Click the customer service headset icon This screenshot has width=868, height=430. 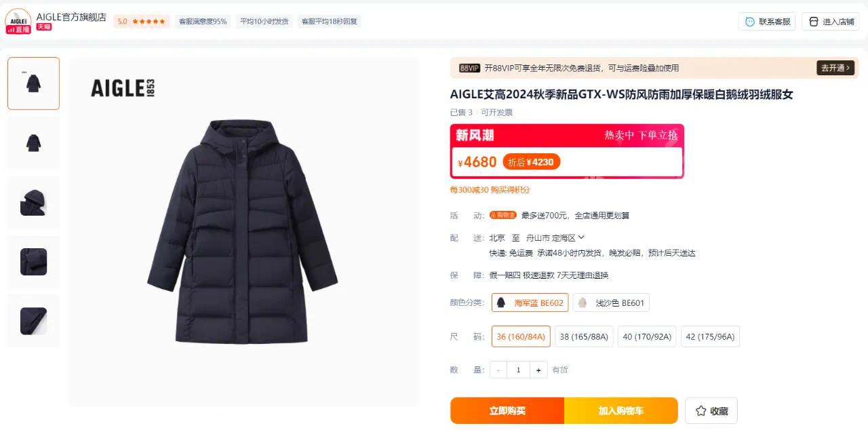pos(749,22)
